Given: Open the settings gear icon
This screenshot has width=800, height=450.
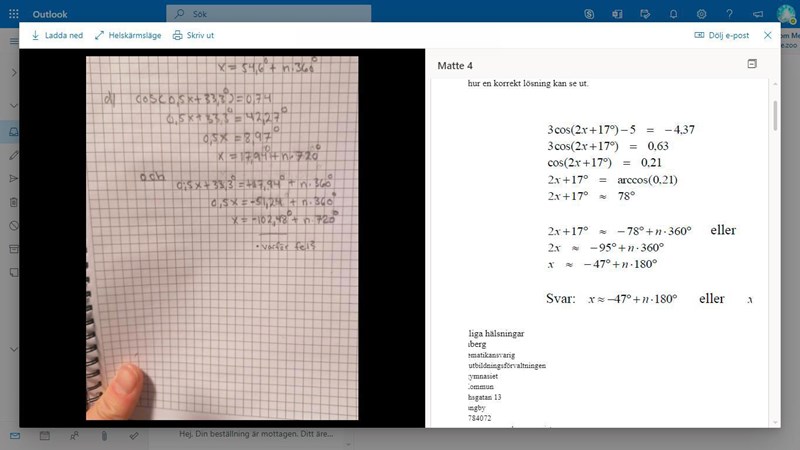Looking at the screenshot, I should click(x=701, y=14).
